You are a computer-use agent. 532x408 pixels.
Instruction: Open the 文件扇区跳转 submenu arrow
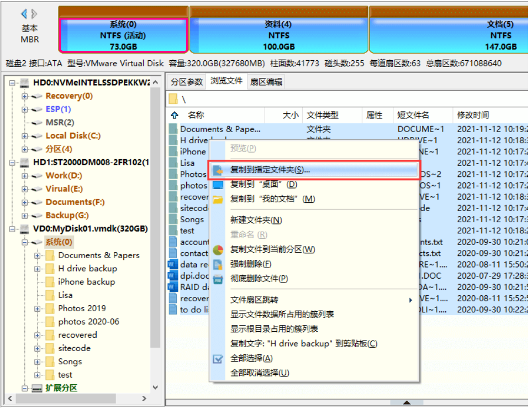(x=410, y=300)
